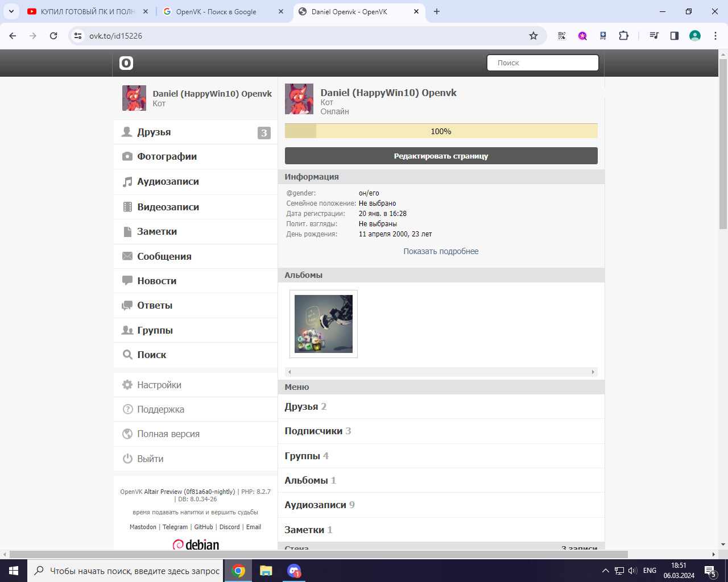Expand Показать подробнее profile details

441,251
